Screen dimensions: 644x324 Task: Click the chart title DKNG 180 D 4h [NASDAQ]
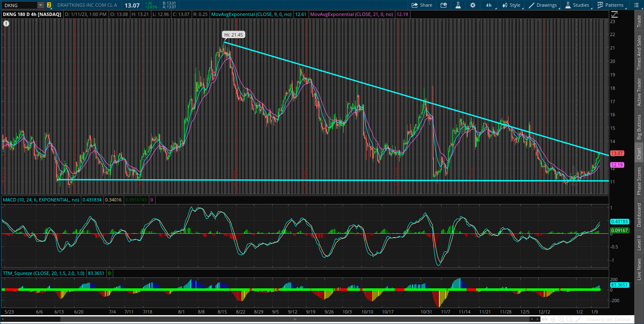32,14
